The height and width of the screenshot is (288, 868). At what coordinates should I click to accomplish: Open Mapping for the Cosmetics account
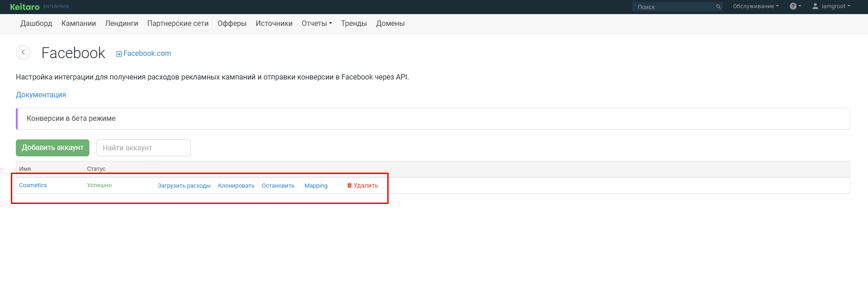coord(316,186)
